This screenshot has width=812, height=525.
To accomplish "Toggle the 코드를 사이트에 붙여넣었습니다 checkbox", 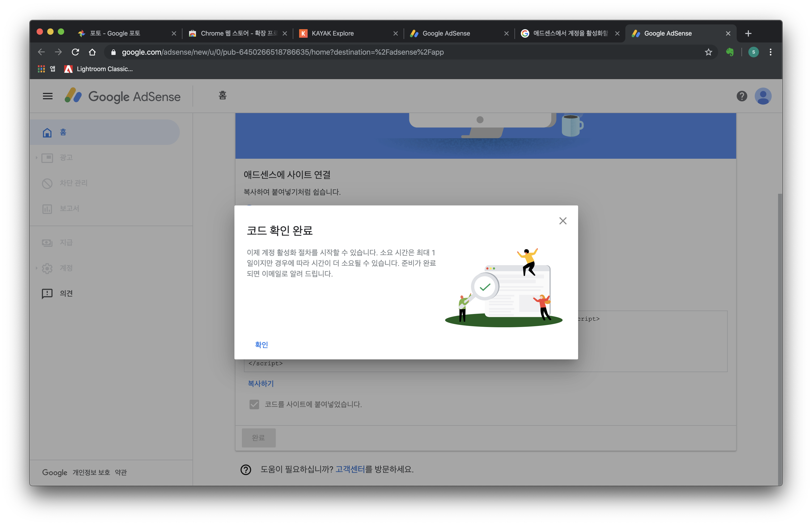I will [x=254, y=404].
